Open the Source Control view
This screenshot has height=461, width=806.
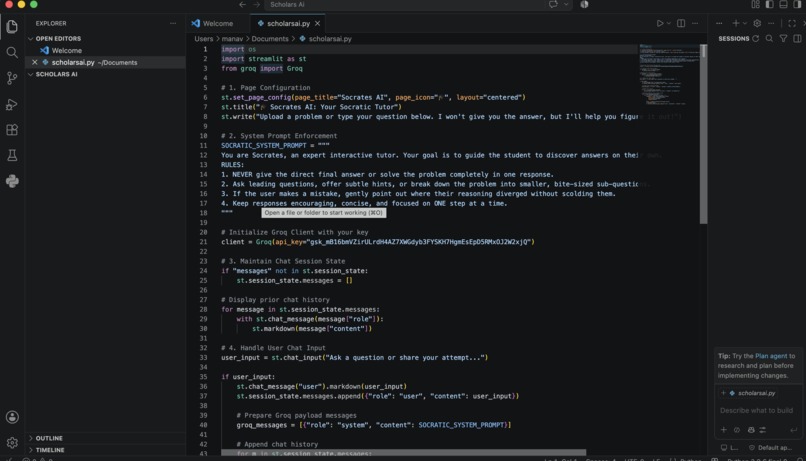coord(12,78)
